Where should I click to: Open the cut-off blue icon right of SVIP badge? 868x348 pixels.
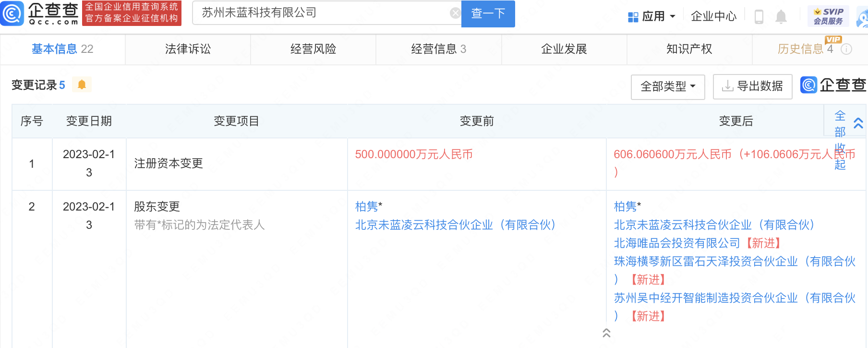point(862,17)
